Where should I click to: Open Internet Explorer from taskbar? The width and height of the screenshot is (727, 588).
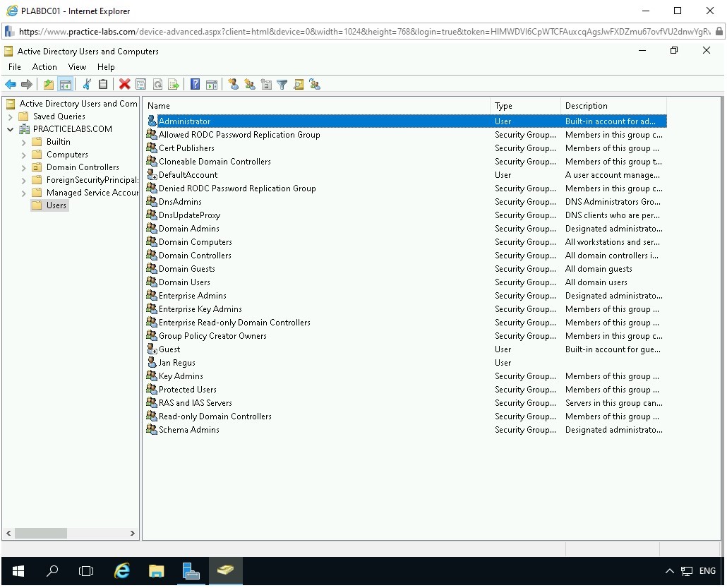pos(122,571)
